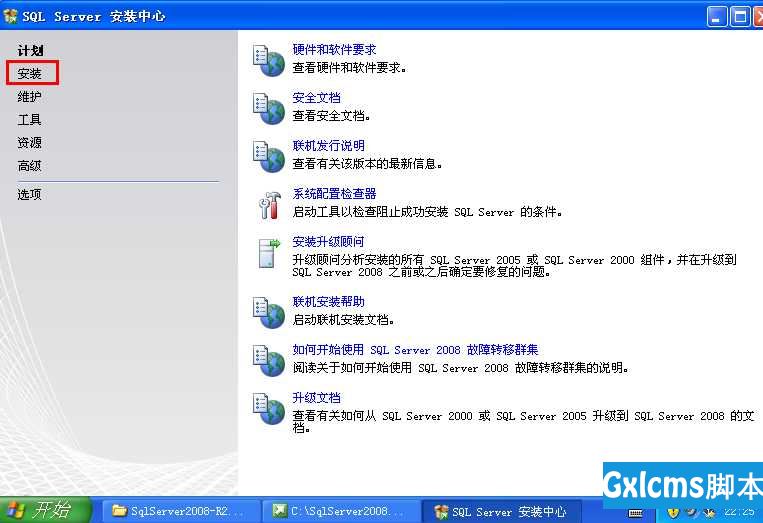The width and height of the screenshot is (763, 523).
Task: Click the globe icon beside 硬件和软件要求
Action: click(x=269, y=61)
